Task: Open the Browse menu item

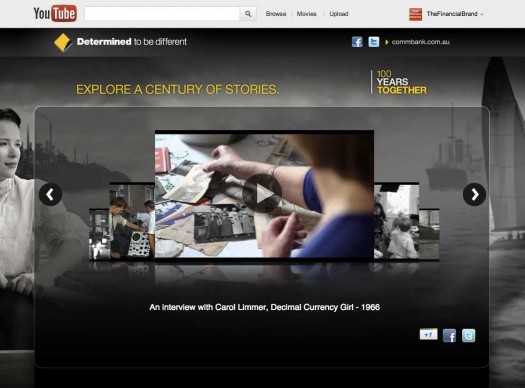Action: click(276, 14)
